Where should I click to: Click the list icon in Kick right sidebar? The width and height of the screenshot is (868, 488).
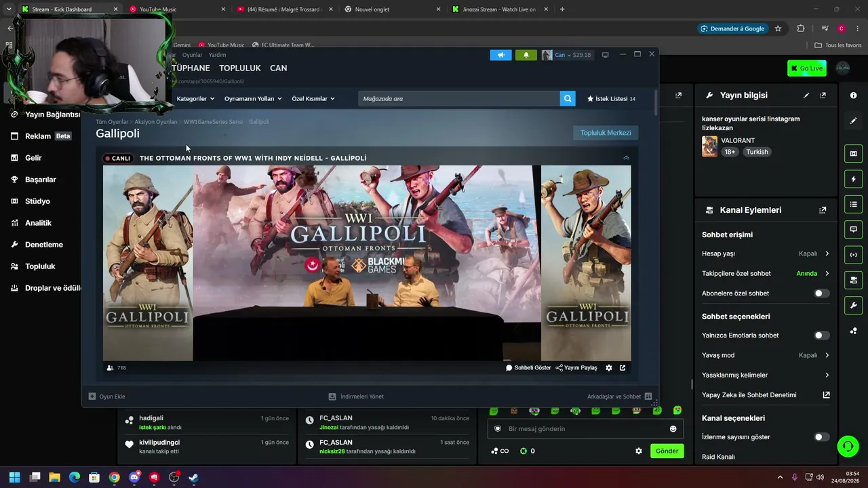pos(854,204)
